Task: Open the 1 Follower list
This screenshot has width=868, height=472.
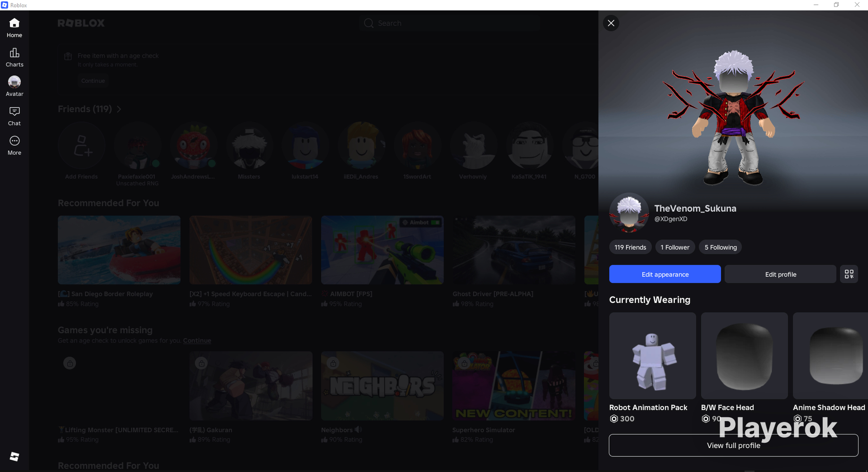Action: pyautogui.click(x=675, y=247)
